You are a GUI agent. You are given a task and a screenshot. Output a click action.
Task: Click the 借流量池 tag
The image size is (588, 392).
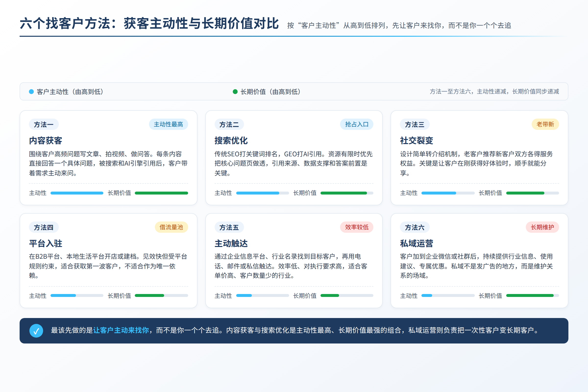pyautogui.click(x=171, y=227)
